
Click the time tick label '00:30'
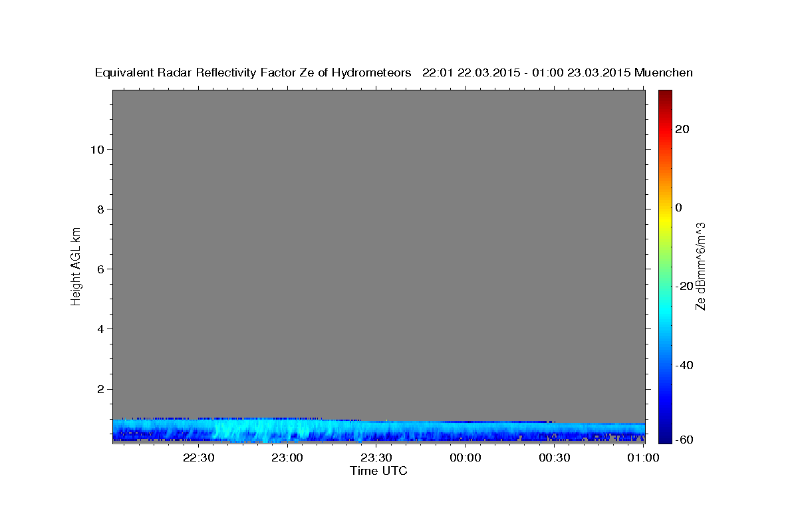pos(554,458)
